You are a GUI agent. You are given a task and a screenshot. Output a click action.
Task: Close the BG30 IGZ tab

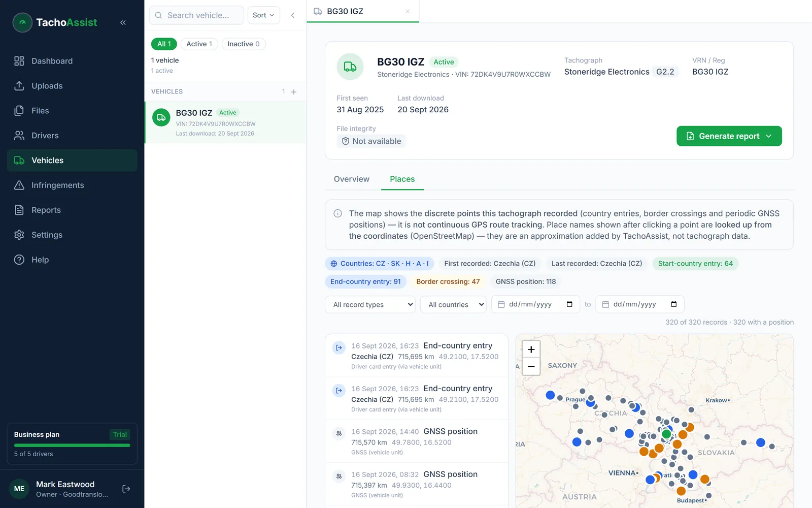pos(408,11)
